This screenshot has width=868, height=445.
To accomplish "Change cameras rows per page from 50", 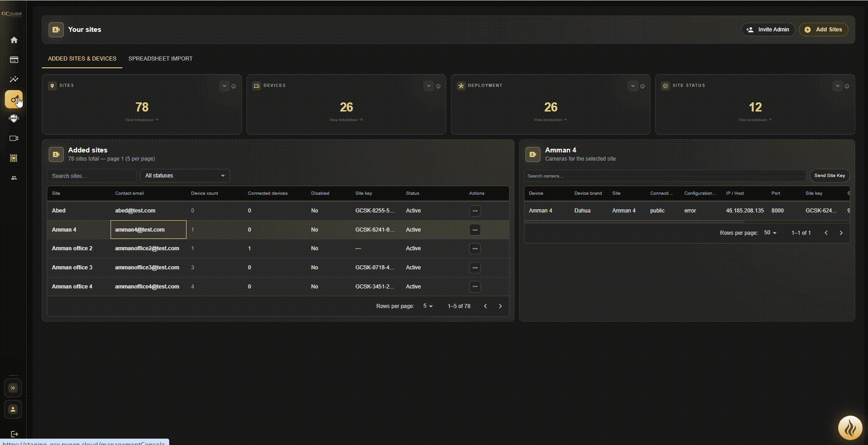I will click(x=770, y=233).
